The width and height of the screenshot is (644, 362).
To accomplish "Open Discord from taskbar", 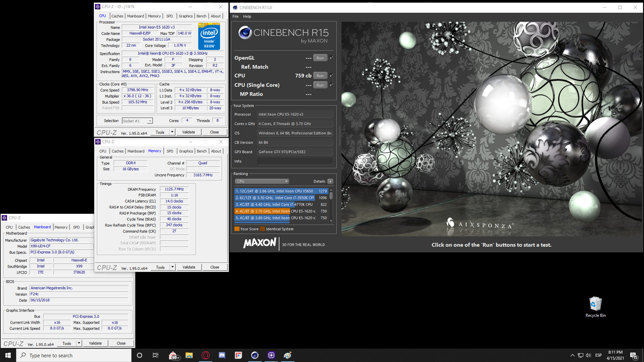I will [x=222, y=355].
